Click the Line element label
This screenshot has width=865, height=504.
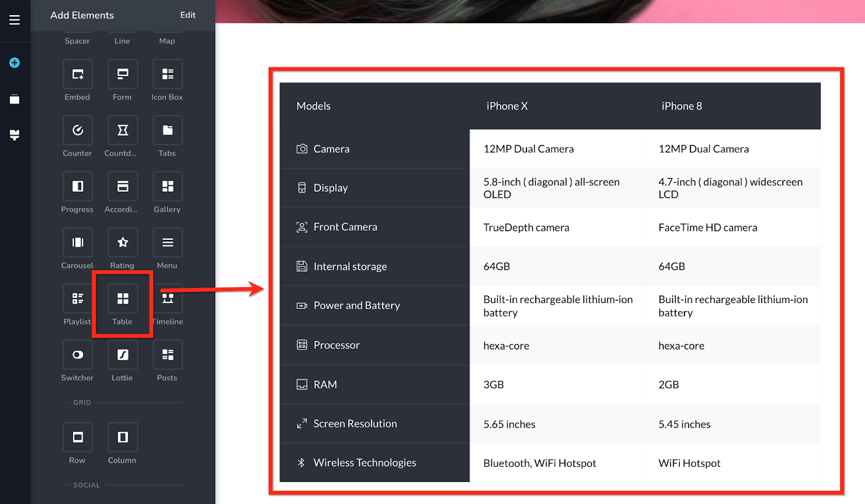(x=122, y=41)
